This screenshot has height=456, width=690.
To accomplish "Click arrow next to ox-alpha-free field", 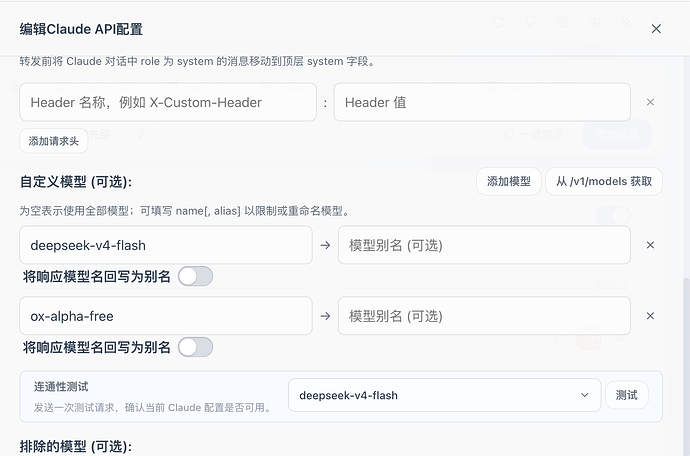I will click(325, 316).
